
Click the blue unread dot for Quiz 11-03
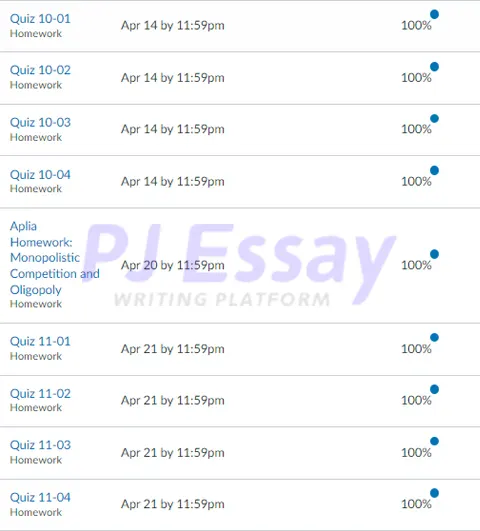pos(435,441)
